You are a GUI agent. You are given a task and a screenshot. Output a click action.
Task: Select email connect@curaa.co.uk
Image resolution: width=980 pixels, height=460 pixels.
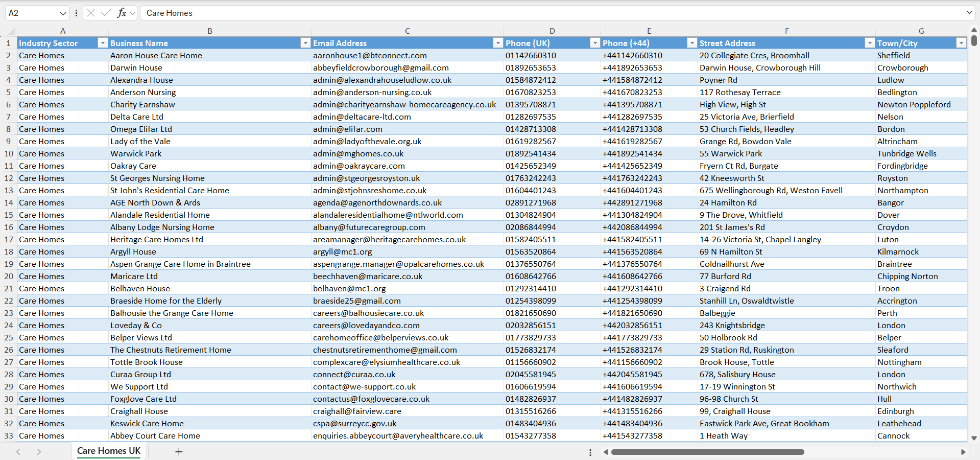tap(408, 375)
